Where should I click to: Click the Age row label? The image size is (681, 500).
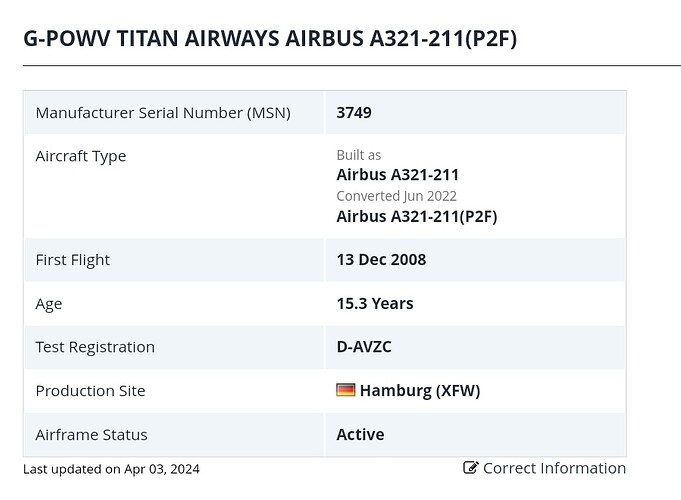pyautogui.click(x=49, y=304)
